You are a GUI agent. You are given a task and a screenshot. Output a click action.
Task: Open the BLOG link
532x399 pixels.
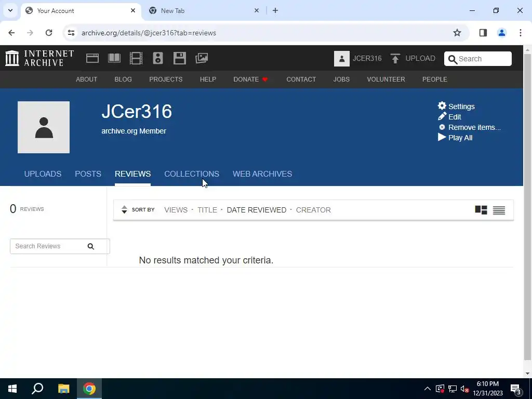pyautogui.click(x=123, y=79)
